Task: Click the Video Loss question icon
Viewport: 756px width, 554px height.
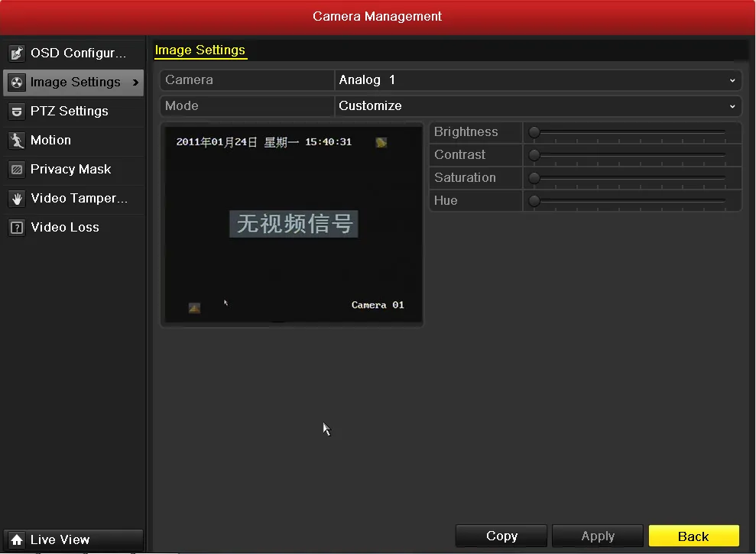Action: click(x=17, y=228)
